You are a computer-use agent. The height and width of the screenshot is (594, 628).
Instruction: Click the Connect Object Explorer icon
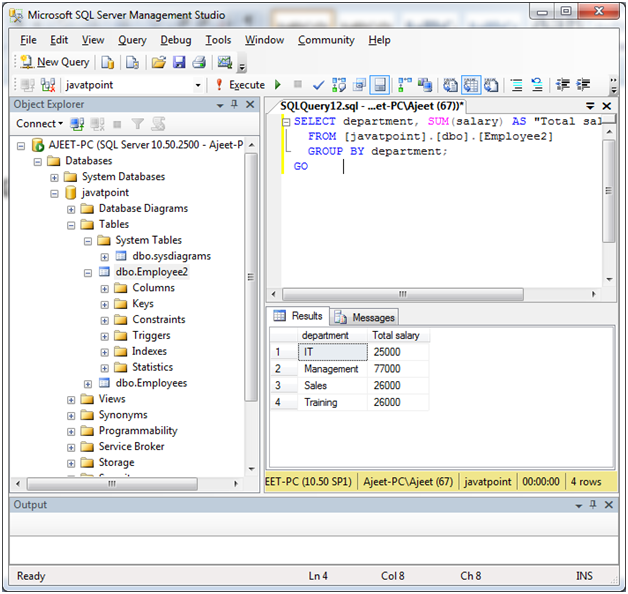(x=77, y=124)
